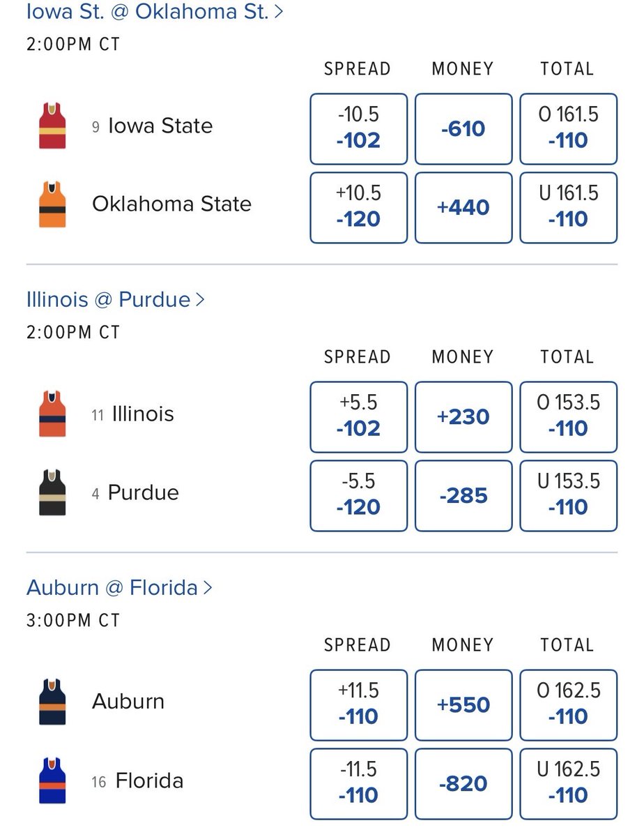
Task: Tap the Oklahoma State orange jersey icon
Action: (52, 204)
